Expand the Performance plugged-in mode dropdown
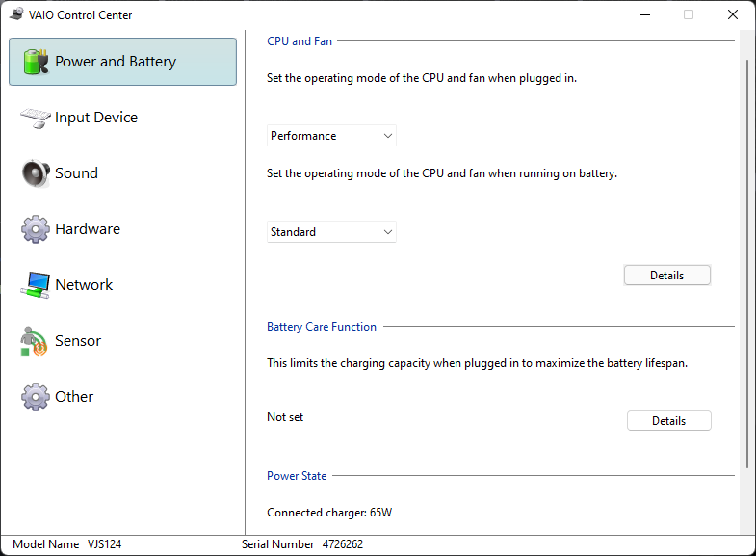Viewport: 756px width, 556px height. point(331,136)
